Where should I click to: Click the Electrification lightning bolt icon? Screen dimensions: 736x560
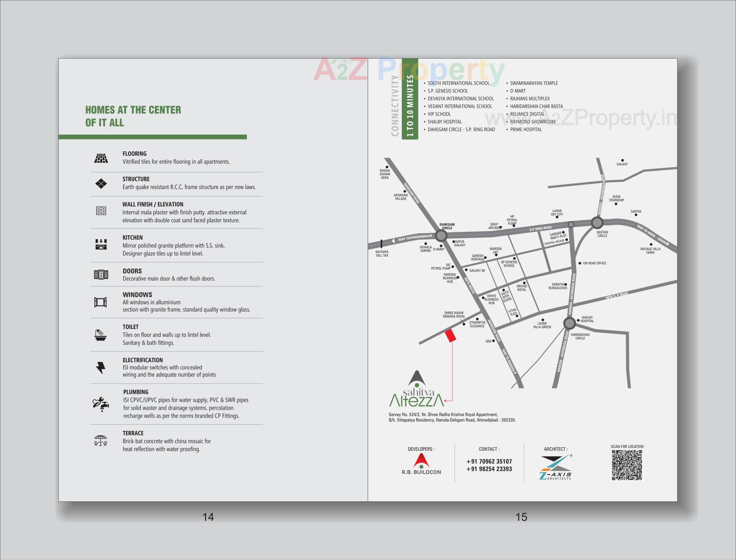coord(101,368)
